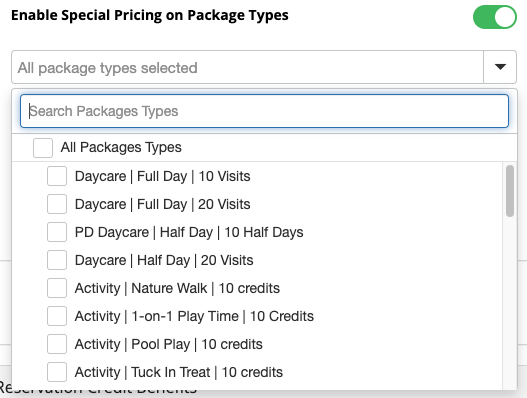
Task: Disable Special Pricing on Package Types toggle
Action: [x=494, y=17]
